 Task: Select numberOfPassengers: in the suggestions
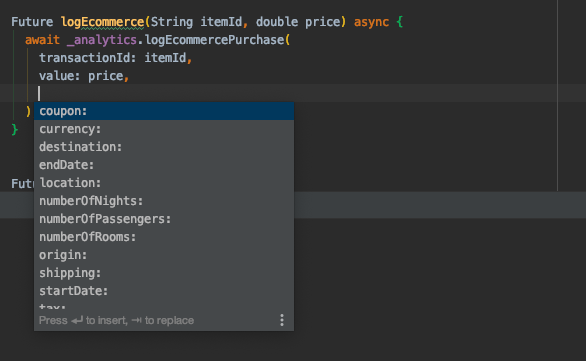[x=164, y=219]
